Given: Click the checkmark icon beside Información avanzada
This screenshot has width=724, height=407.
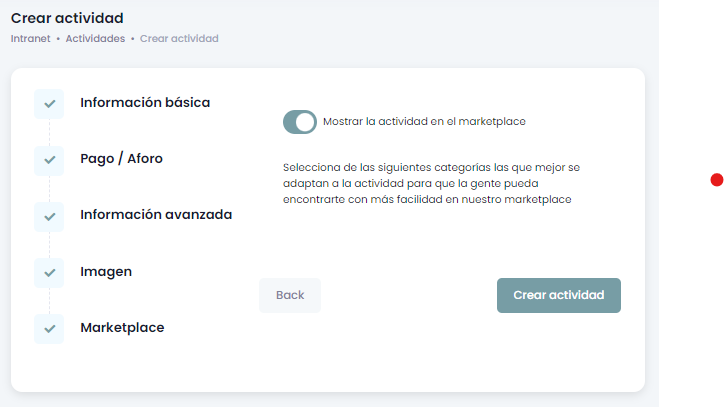Looking at the screenshot, I should [49, 215].
